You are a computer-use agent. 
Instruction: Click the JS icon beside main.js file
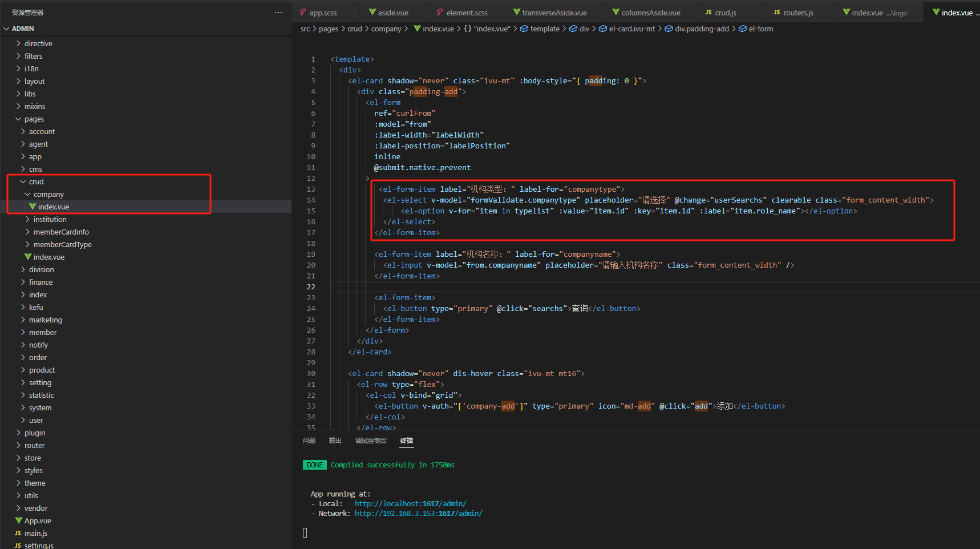[x=18, y=533]
